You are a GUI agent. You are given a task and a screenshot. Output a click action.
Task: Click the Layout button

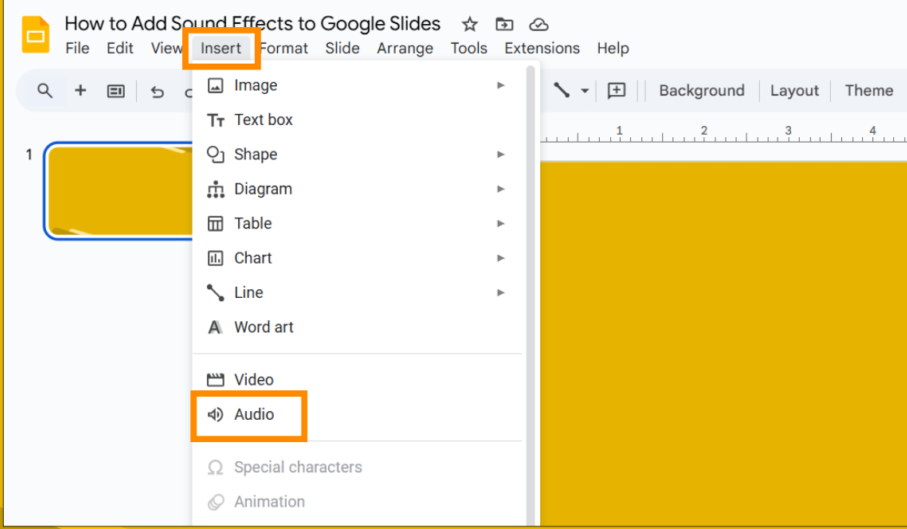coord(794,91)
